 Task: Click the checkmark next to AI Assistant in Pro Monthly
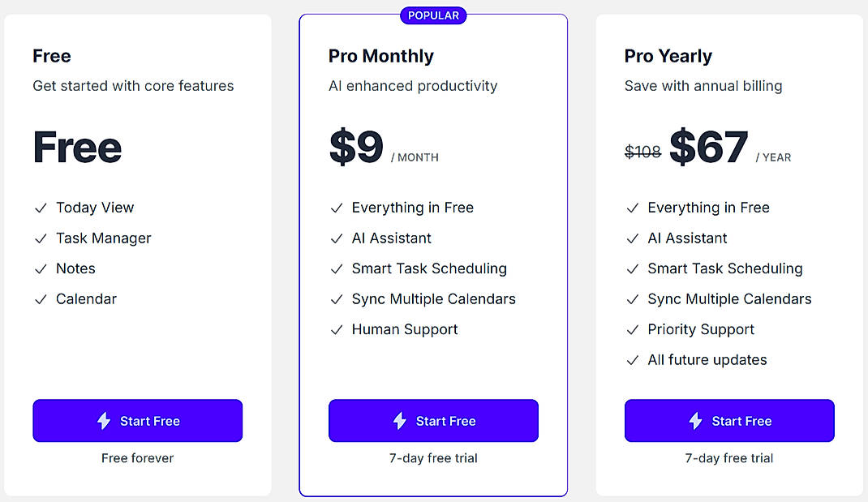point(337,238)
